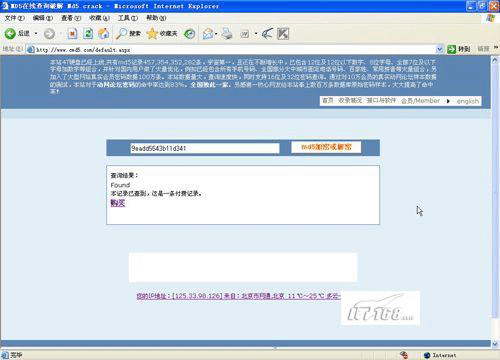Image resolution: width=500 pixels, height=360 pixels.
Task: Go to the Home page icon
Action: tap(104, 33)
